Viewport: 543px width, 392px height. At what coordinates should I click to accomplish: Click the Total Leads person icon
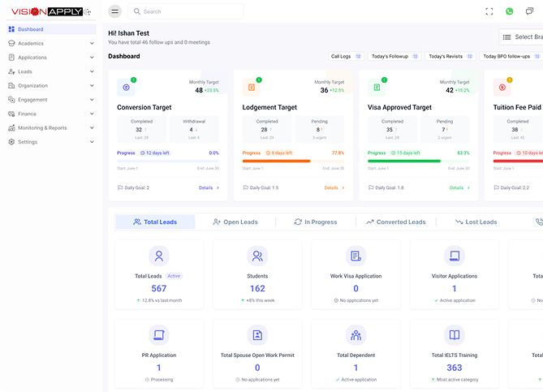click(x=159, y=256)
